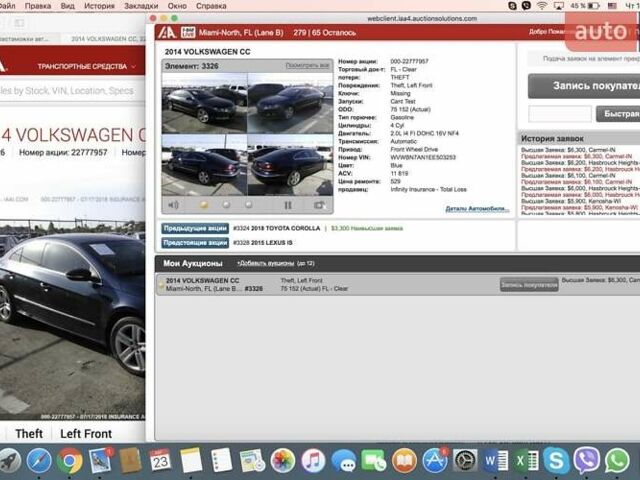Click the input language flag in menu bar
The width and height of the screenshot is (640, 480).
[x=612, y=6]
